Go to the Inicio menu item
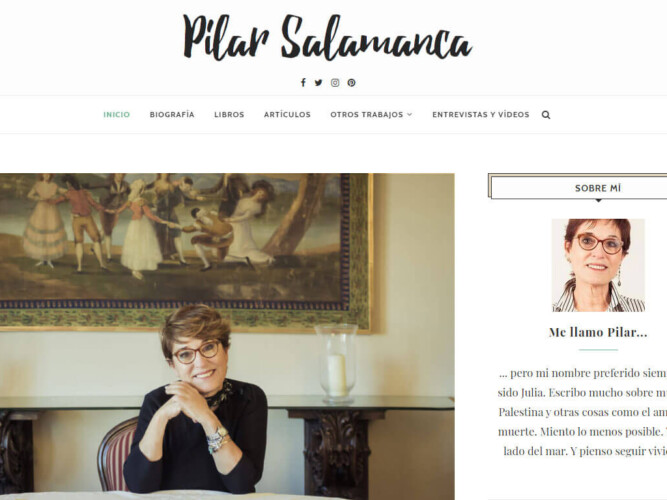Image resolution: width=667 pixels, height=500 pixels. point(117,114)
